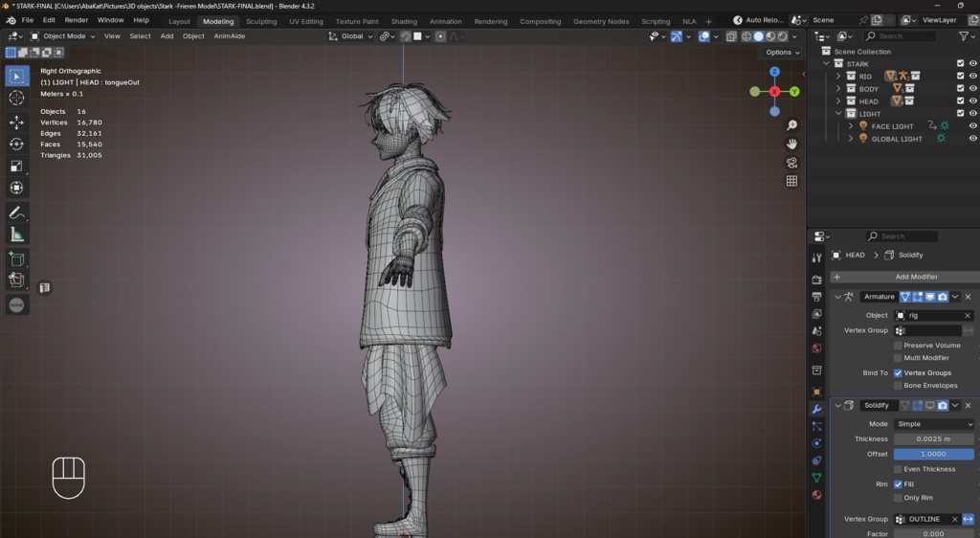Open the Physics properties tab

pos(817,443)
